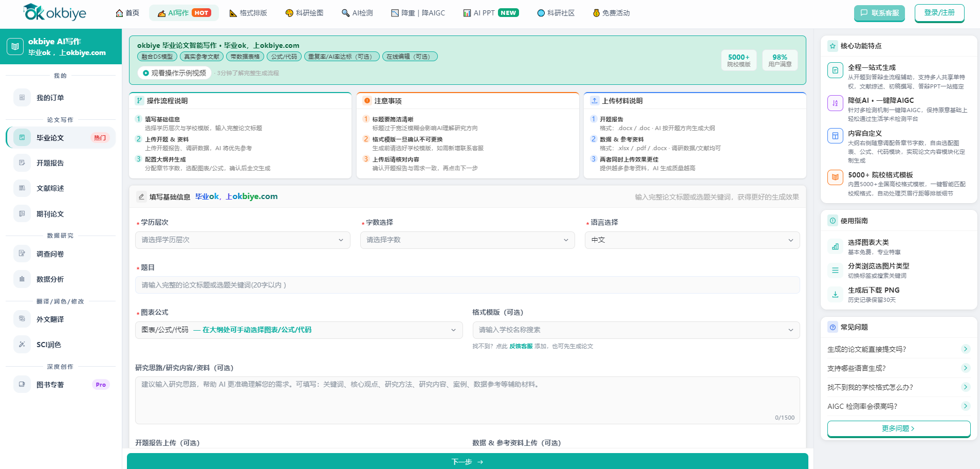Image resolution: width=980 pixels, height=469 pixels.
Task: Open AI PPT in top navigation
Action: click(491, 13)
